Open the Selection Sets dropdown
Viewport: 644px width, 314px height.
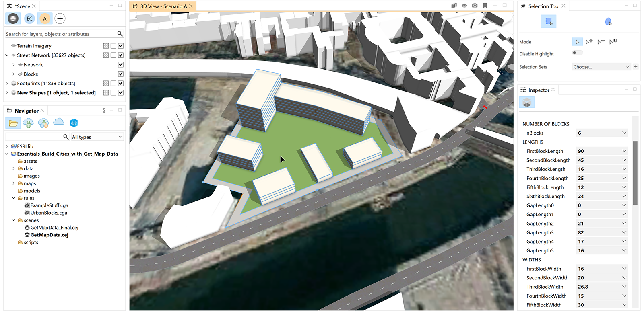click(x=601, y=67)
